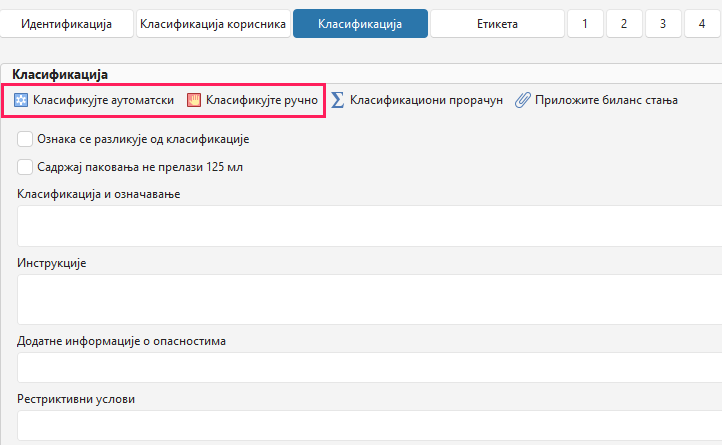
Task: Open tab number 2
Action: [x=624, y=23]
